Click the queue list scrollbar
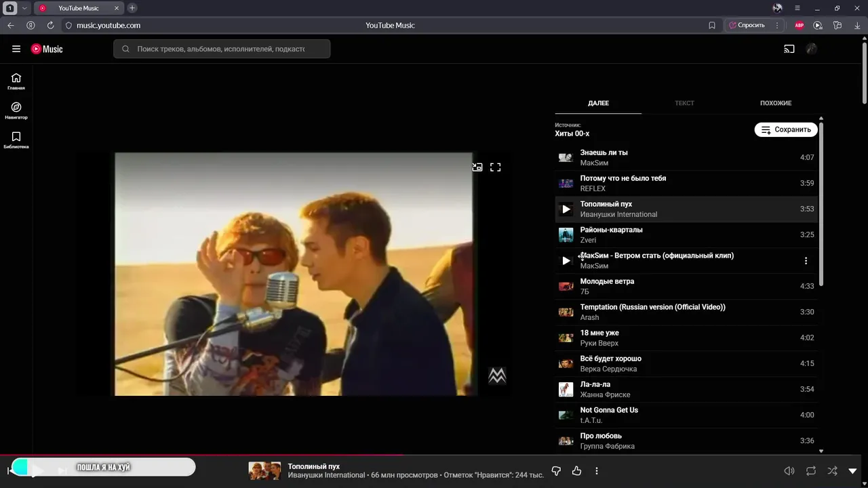 pyautogui.click(x=821, y=203)
